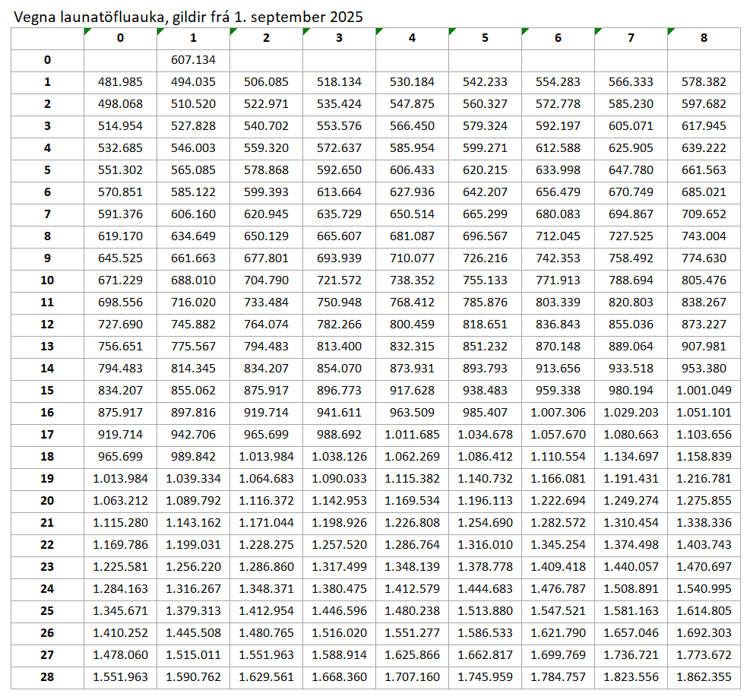Click the cell 1.345.671

(x=121, y=611)
